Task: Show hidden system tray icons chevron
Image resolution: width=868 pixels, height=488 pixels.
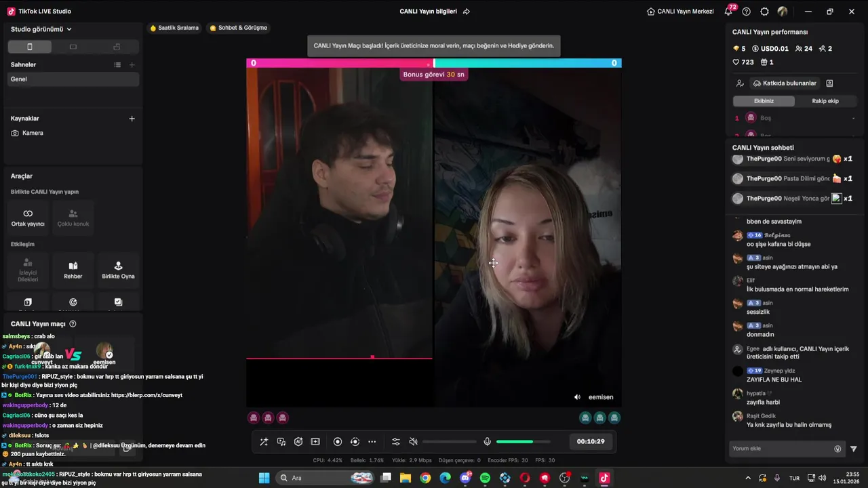Action: (x=748, y=478)
